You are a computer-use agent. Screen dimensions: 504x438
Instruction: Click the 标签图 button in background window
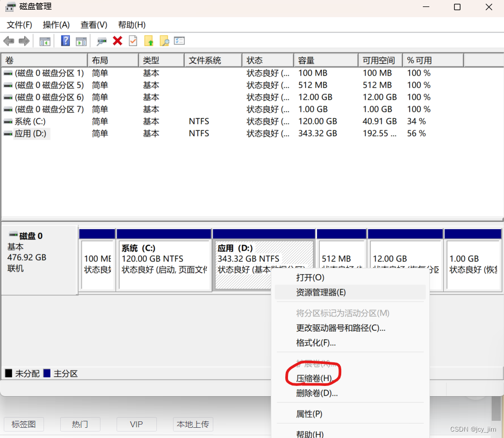coord(24,424)
